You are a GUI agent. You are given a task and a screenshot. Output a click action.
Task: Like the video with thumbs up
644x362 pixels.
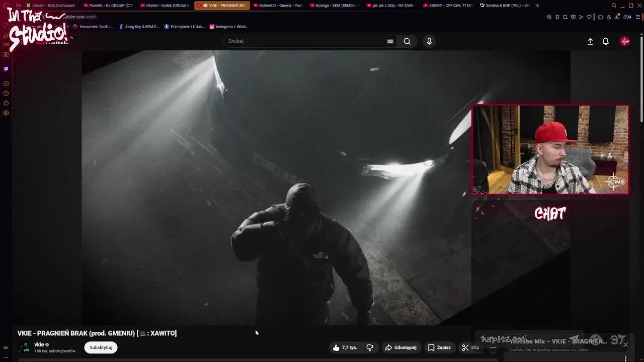pos(345,347)
